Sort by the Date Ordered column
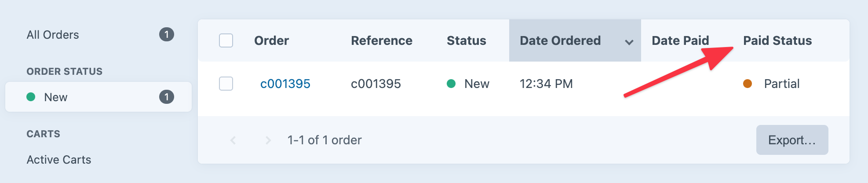The image size is (868, 183). point(560,40)
